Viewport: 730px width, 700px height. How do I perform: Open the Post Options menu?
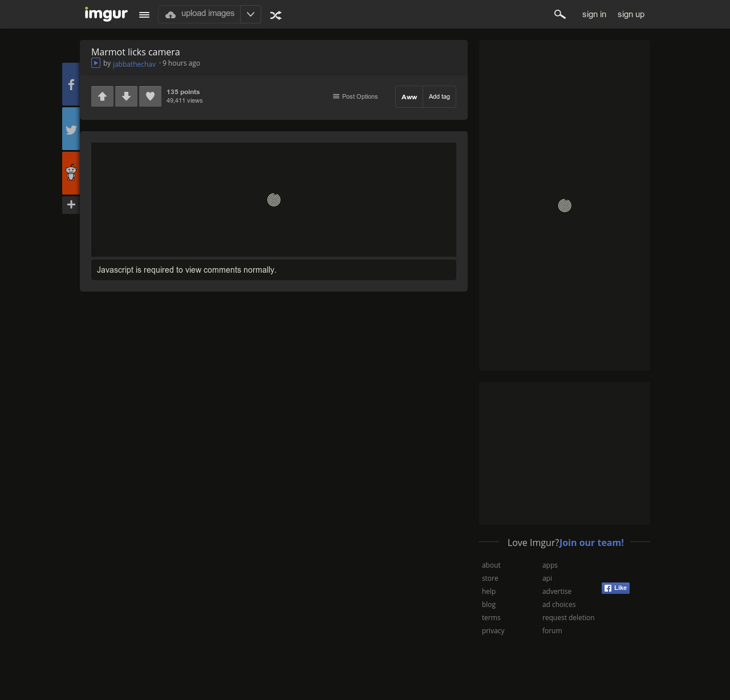[x=355, y=96]
